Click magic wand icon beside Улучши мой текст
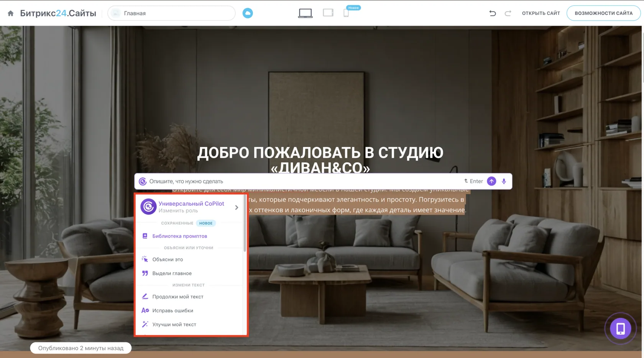644x358 pixels. pos(145,324)
